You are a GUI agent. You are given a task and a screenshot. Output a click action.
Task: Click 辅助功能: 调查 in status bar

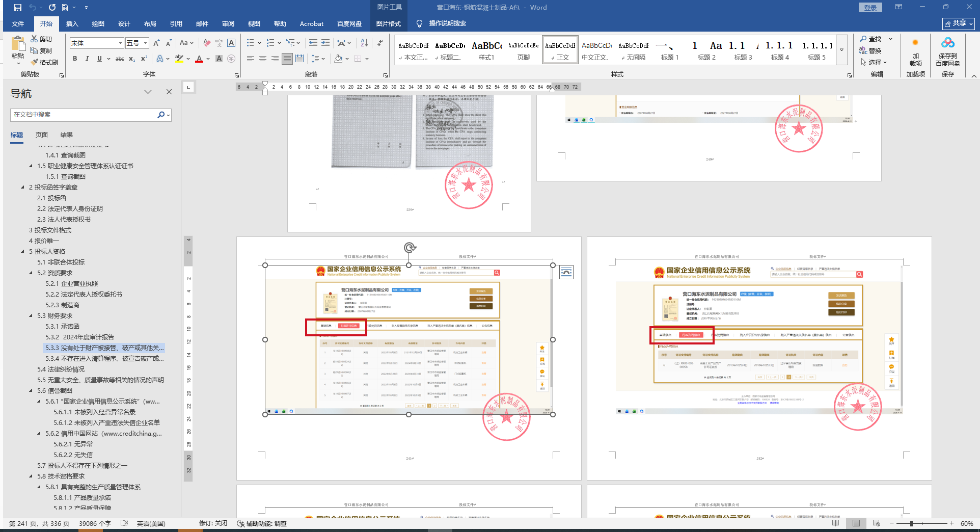click(x=262, y=523)
